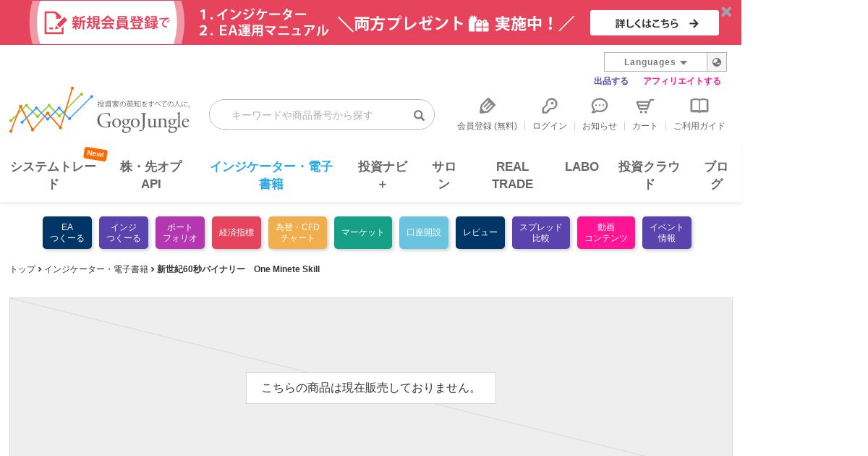Close the pink promotion banner
The image size is (868, 456).
click(x=726, y=12)
